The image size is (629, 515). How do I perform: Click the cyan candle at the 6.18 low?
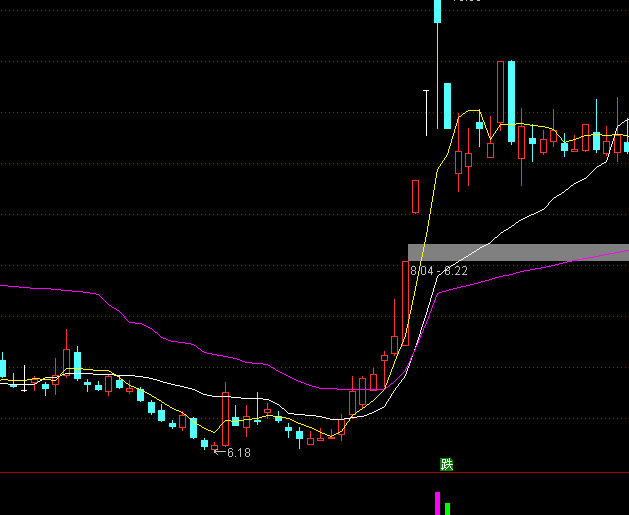(x=205, y=443)
